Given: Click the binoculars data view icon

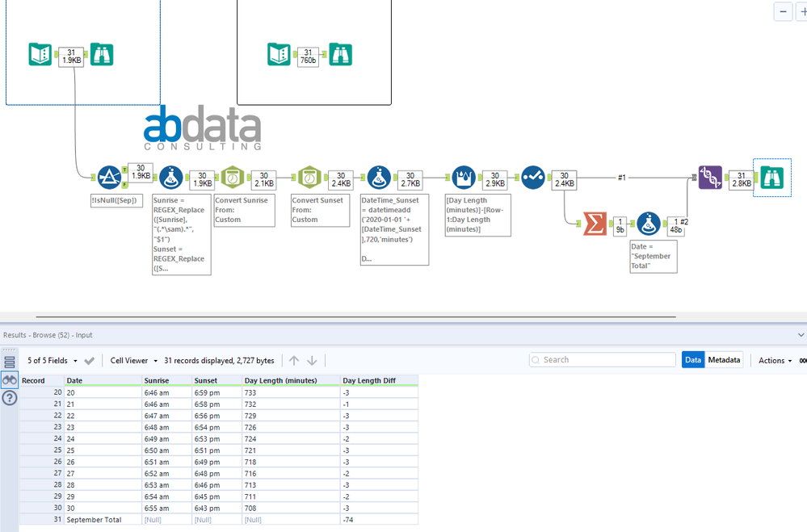Looking at the screenshot, I should [9, 380].
